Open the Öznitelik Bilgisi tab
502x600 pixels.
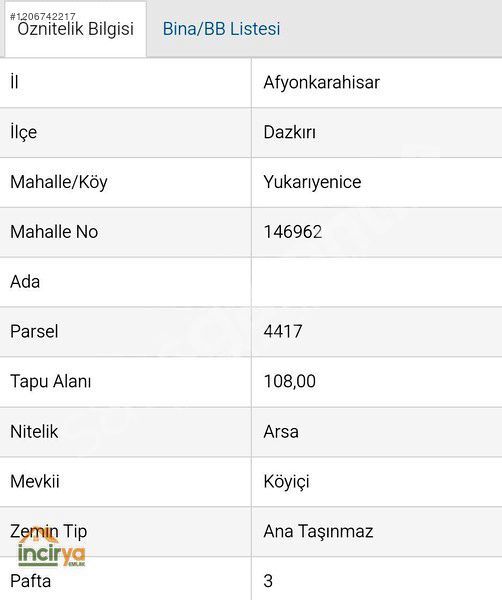[75, 29]
